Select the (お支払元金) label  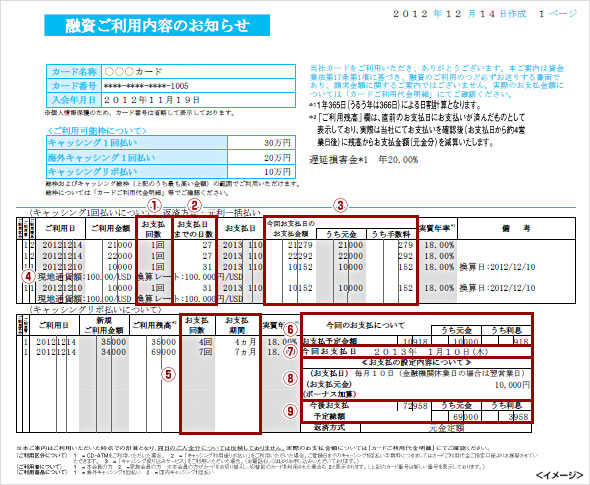pos(329,385)
